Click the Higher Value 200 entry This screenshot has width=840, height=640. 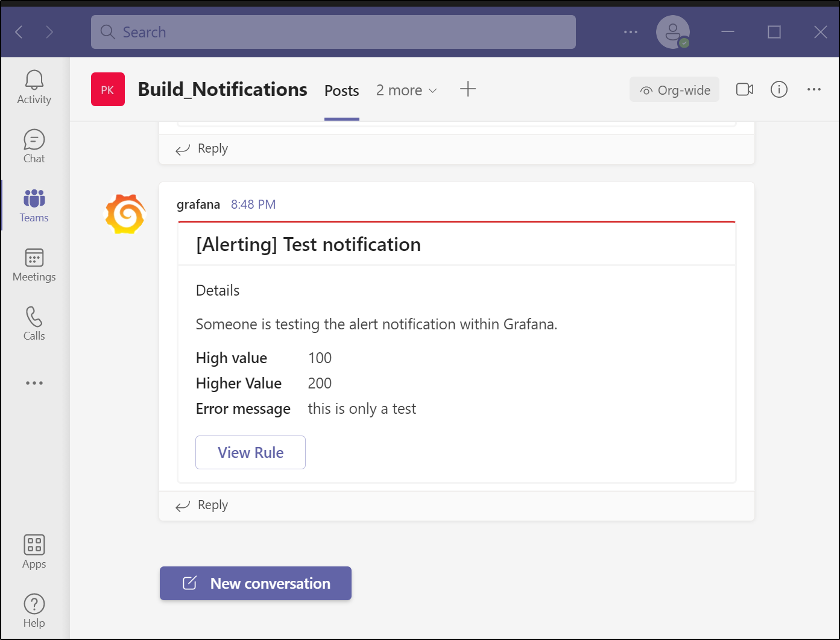264,383
